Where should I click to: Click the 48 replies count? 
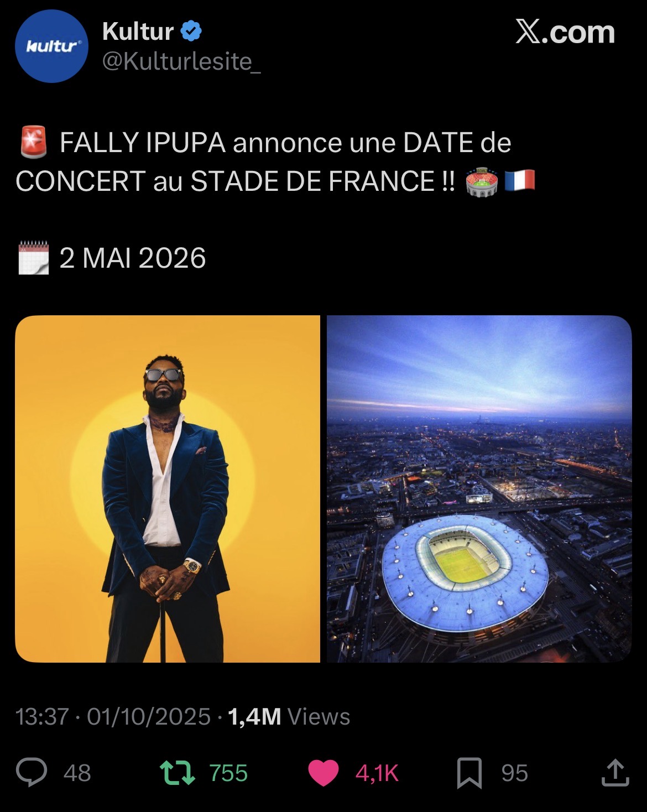click(77, 773)
